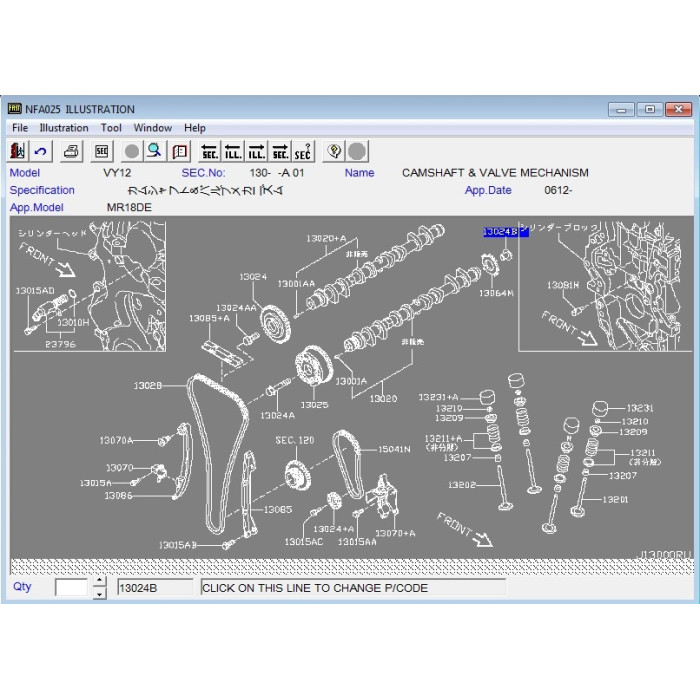Select part label 13070A on diagram
The image size is (700, 700).
[x=117, y=441]
